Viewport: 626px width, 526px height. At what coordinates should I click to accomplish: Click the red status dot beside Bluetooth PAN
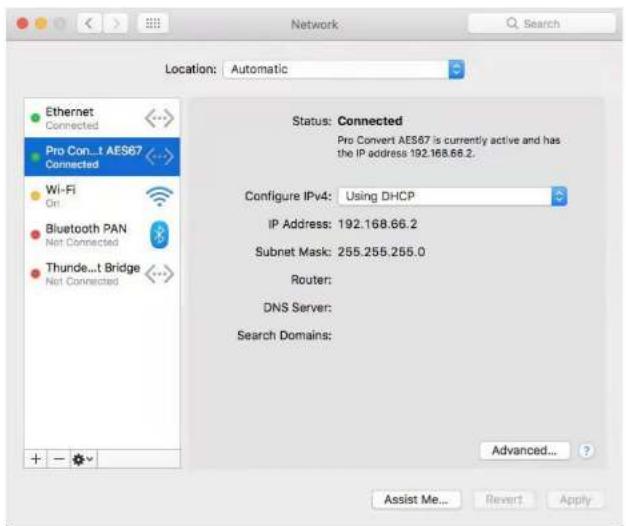click(x=36, y=235)
